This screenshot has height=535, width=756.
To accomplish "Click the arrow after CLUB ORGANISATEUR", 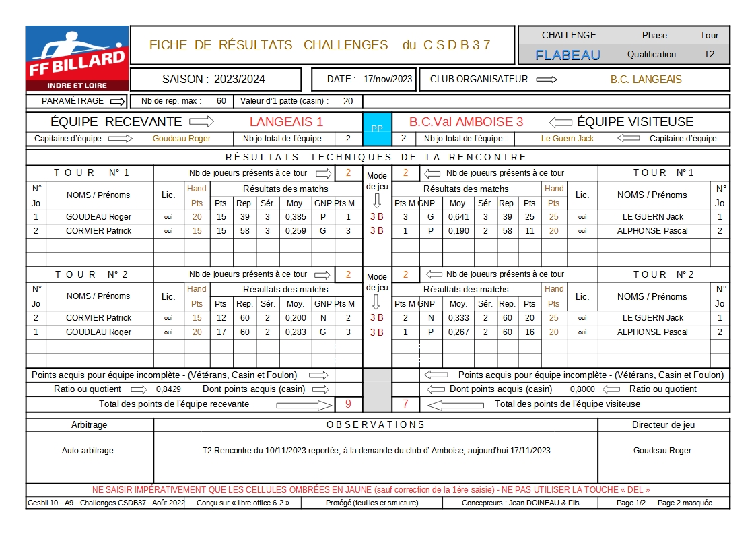I will [x=547, y=80].
